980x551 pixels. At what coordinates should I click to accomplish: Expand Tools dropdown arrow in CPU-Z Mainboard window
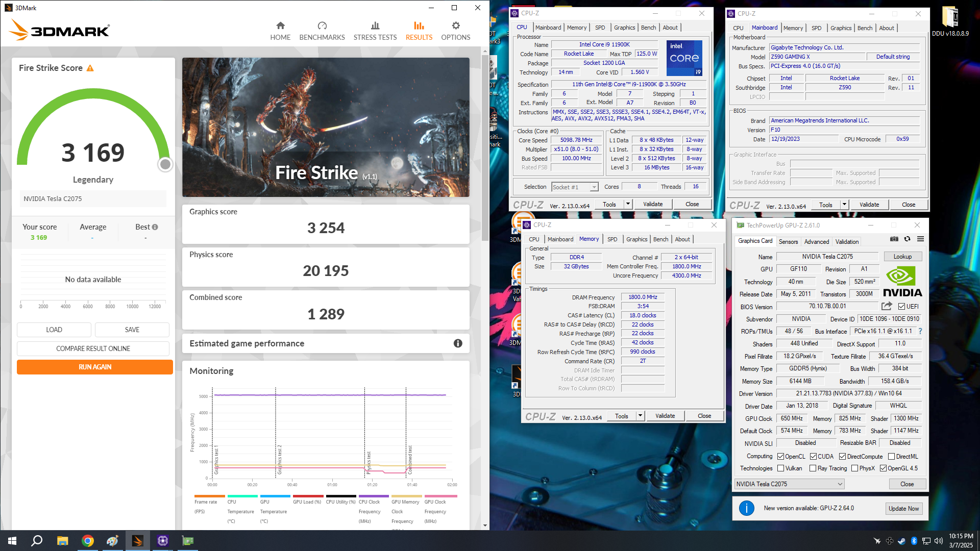tap(845, 205)
